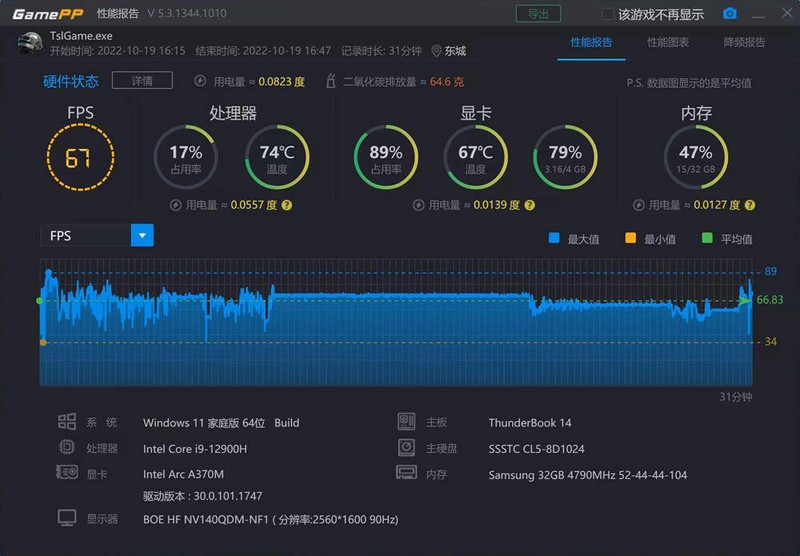The width and height of the screenshot is (800, 556).
Task: Enable the 该游戏不再显示 checkbox
Action: click(x=607, y=14)
